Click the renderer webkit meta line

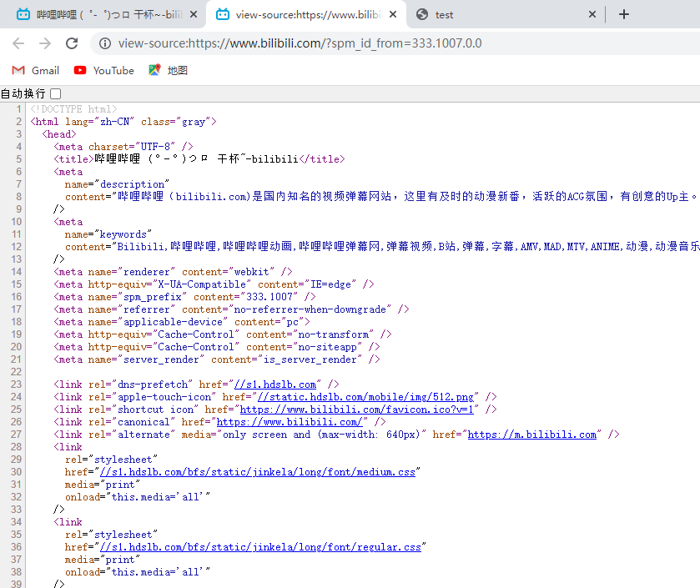coord(174,272)
